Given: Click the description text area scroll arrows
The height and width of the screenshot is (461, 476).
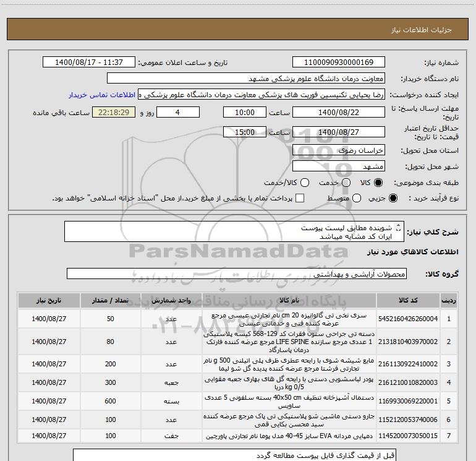Looking at the screenshot, I should coord(399,228).
